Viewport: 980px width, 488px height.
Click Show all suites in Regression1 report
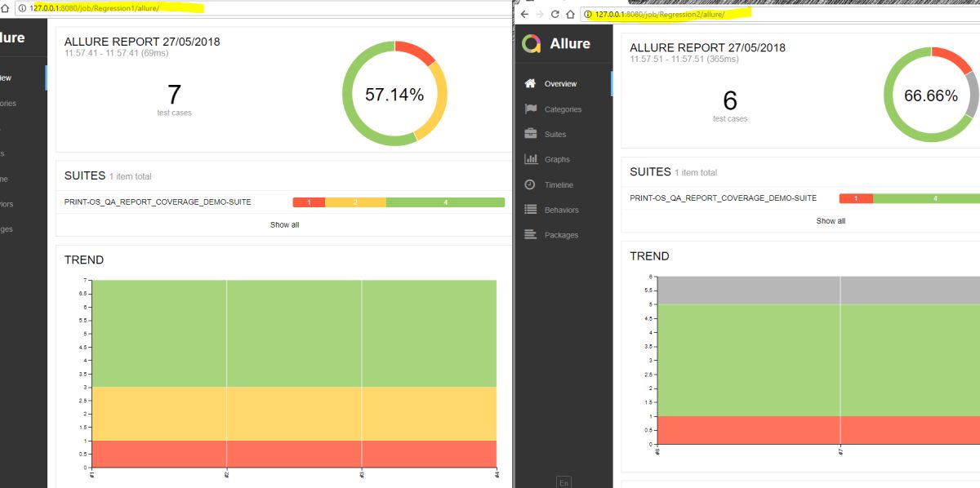point(284,224)
